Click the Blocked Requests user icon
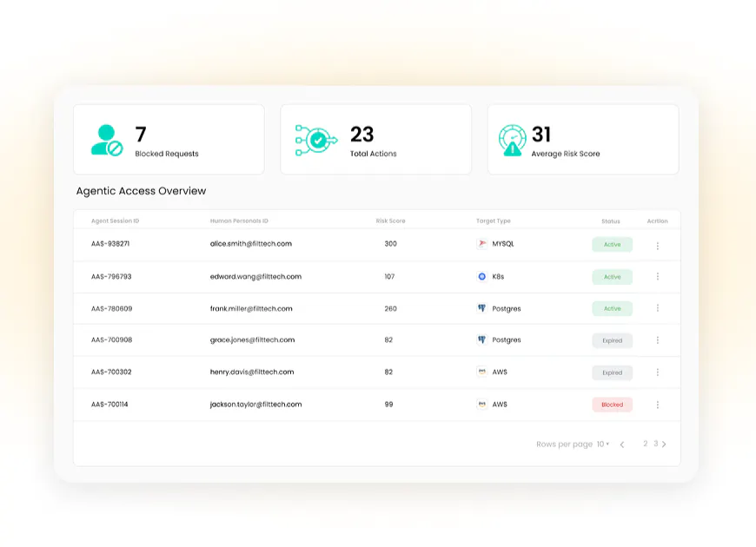 click(107, 140)
